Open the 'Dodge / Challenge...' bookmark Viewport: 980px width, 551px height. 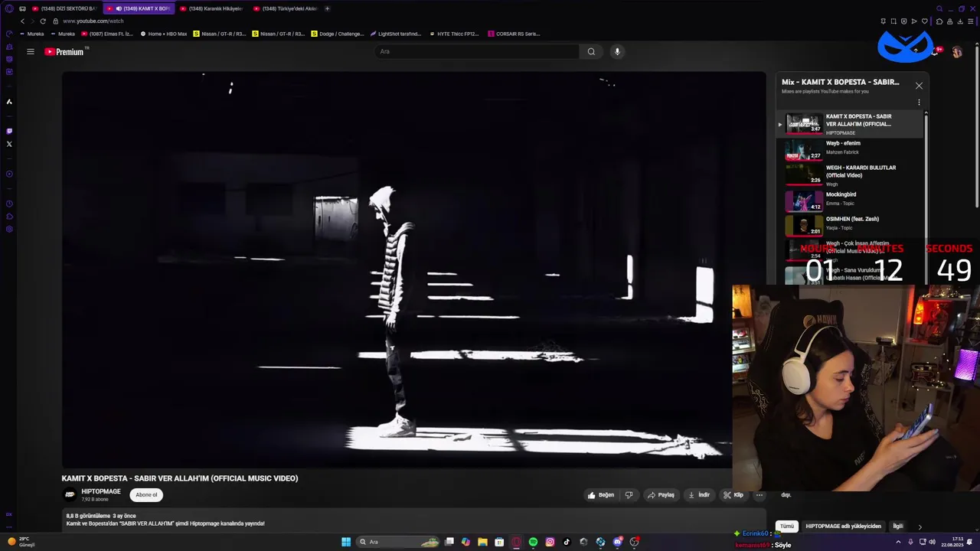pos(338,34)
